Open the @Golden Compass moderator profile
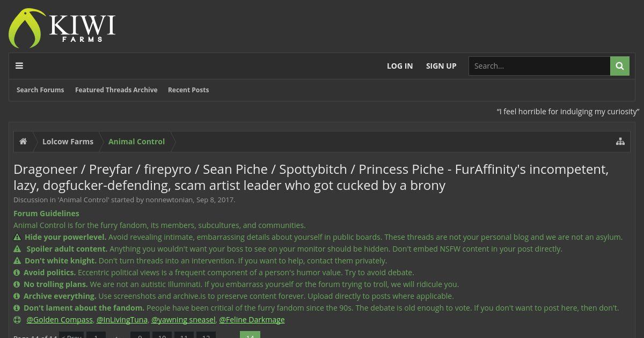The height and width of the screenshot is (338, 644). (x=60, y=320)
